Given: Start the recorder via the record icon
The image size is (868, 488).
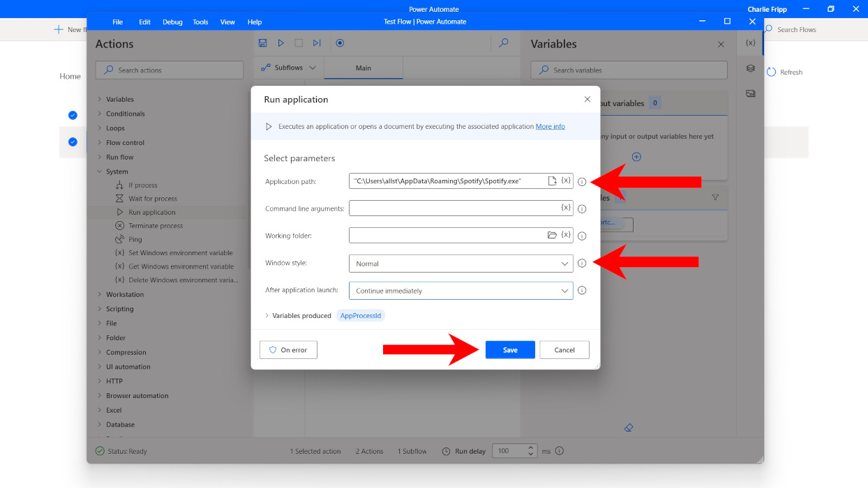Looking at the screenshot, I should pyautogui.click(x=340, y=43).
